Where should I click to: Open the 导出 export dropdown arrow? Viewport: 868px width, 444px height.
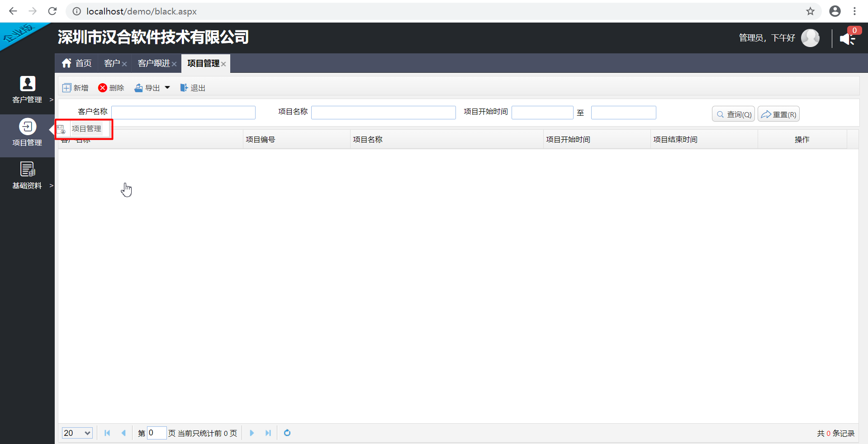pos(167,88)
